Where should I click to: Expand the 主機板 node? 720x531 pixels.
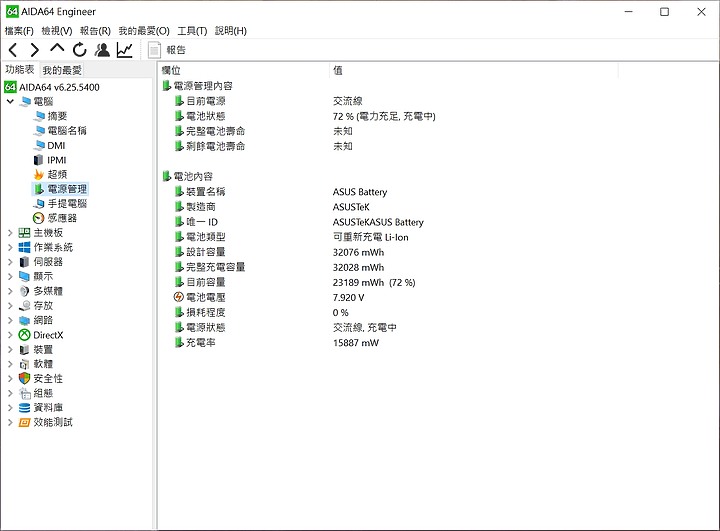(x=10, y=233)
